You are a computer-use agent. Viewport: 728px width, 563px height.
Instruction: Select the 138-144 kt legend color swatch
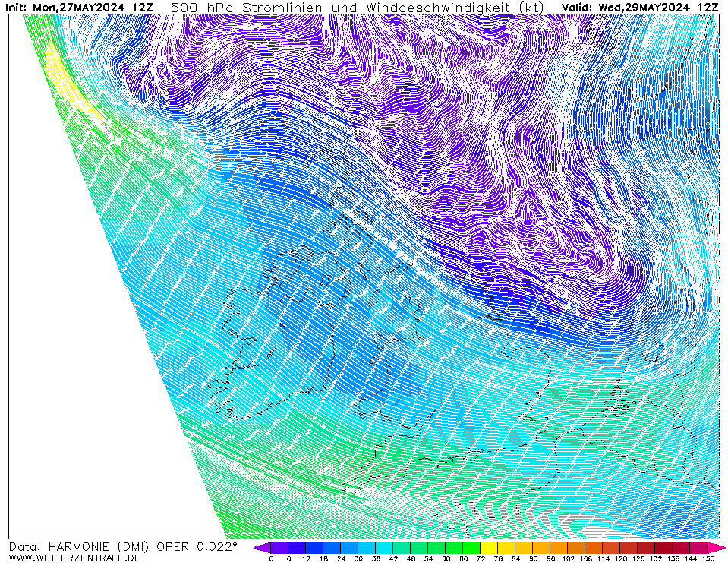(682, 548)
